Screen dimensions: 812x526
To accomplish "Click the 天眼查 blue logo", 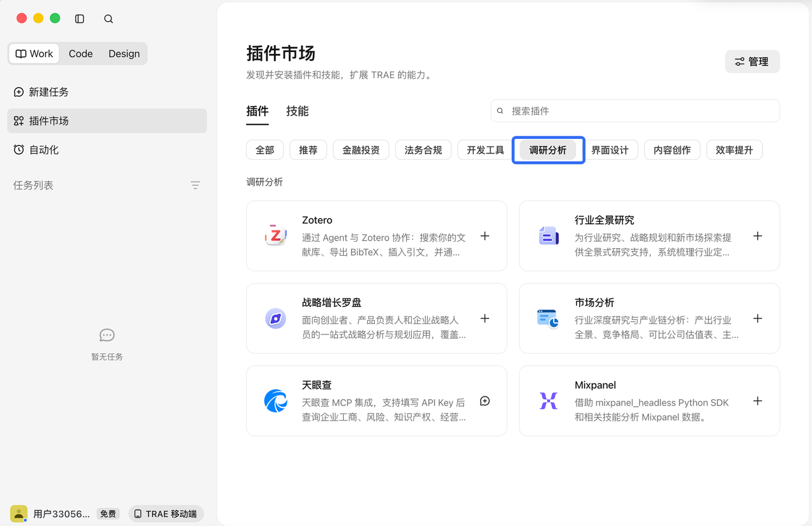I will (276, 401).
